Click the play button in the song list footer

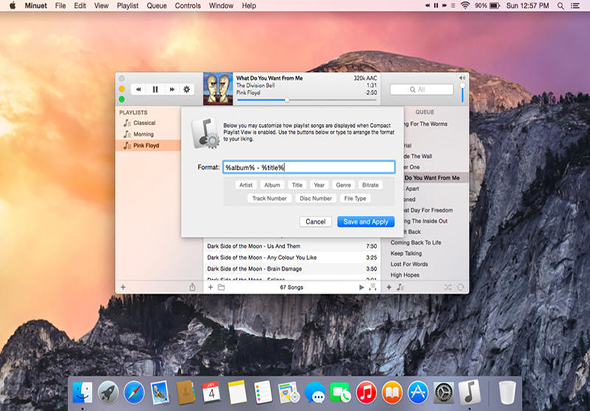pyautogui.click(x=361, y=287)
